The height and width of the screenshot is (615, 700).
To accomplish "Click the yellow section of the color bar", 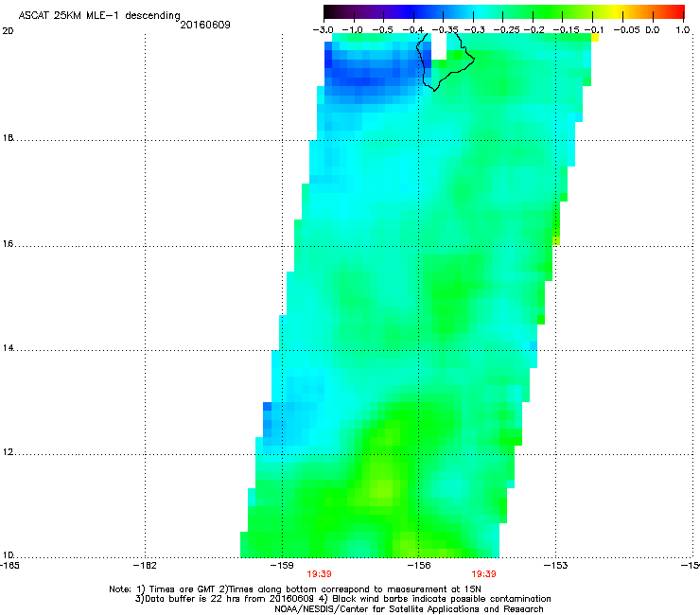I will point(619,11).
